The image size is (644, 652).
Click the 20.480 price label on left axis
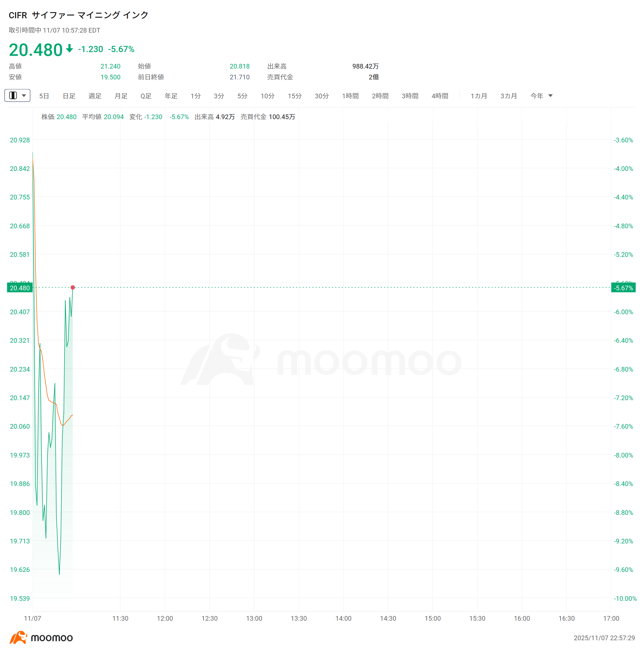[x=20, y=288]
